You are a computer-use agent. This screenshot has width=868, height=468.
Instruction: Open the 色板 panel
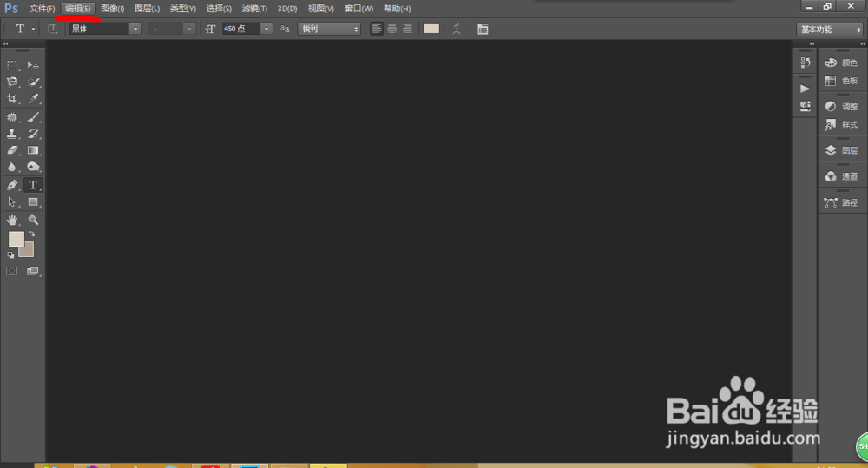841,81
